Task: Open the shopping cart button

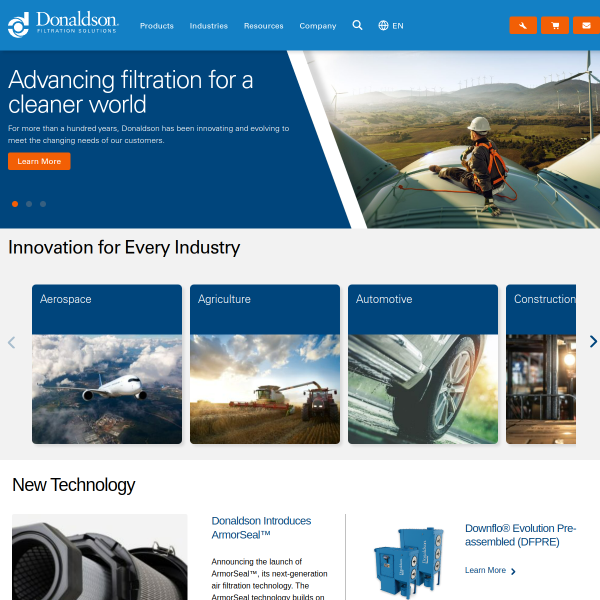Action: tap(555, 26)
